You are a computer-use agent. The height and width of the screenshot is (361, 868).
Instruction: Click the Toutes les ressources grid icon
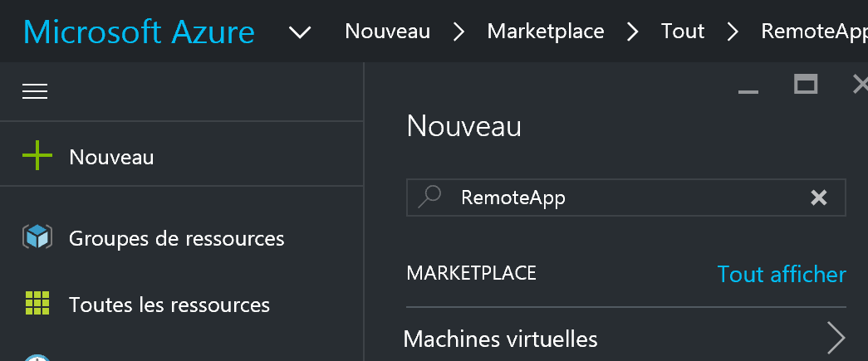(37, 305)
